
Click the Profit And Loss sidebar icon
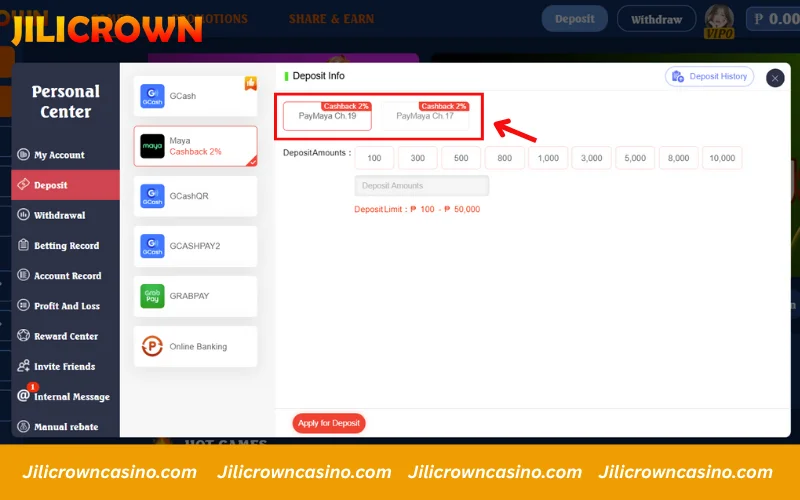coord(23,305)
